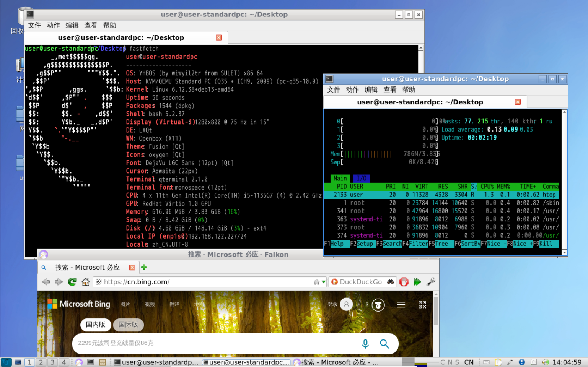Screen dimensions: 588x367
Task: Go to the Falkon home page
Action: coord(86,282)
